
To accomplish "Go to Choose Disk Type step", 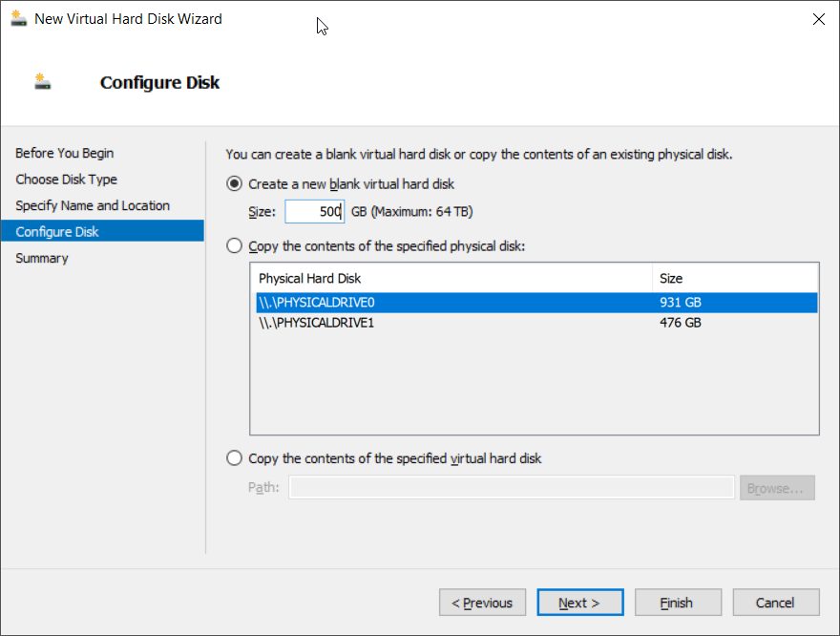I will 66,180.
